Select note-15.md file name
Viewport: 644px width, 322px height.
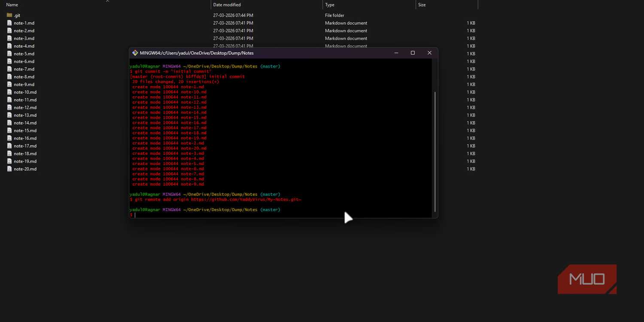point(25,130)
